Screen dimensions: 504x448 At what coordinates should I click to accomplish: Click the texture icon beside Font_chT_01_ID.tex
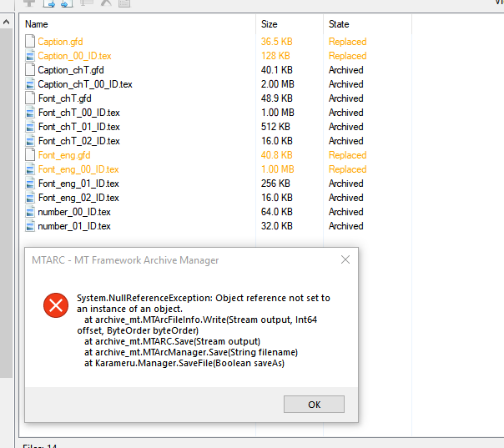pyautogui.click(x=30, y=127)
